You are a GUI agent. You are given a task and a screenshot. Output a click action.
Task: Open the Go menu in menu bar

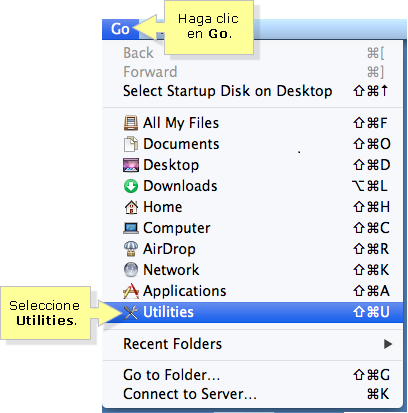click(120, 29)
